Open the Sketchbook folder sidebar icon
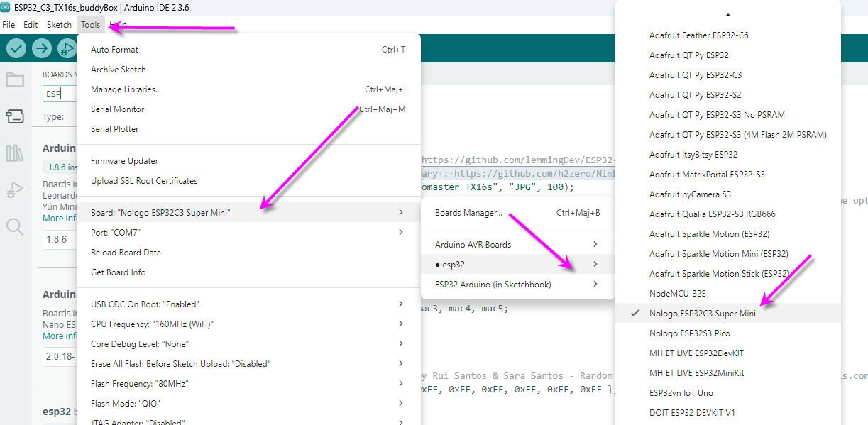The height and width of the screenshot is (425, 868). (x=15, y=79)
